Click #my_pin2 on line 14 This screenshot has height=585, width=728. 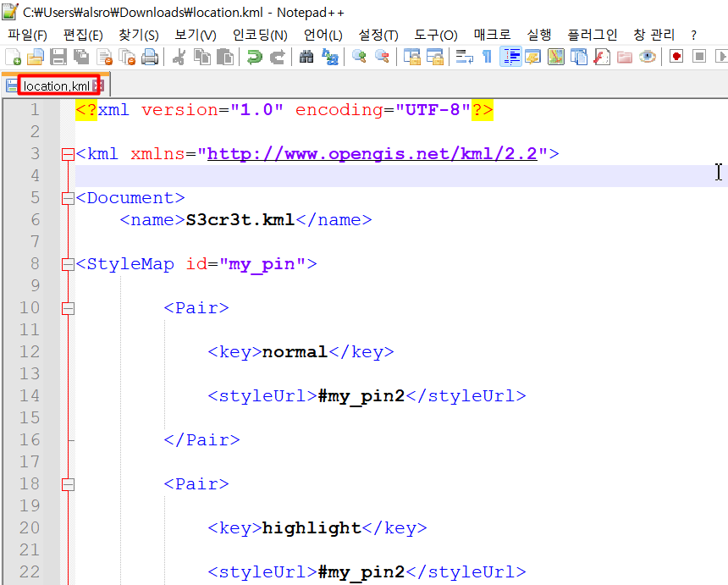click(x=361, y=396)
